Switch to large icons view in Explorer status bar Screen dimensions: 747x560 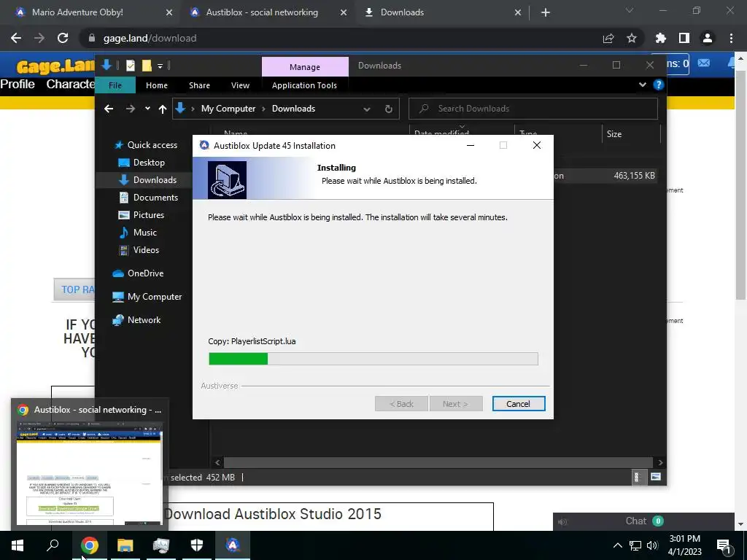click(x=656, y=477)
